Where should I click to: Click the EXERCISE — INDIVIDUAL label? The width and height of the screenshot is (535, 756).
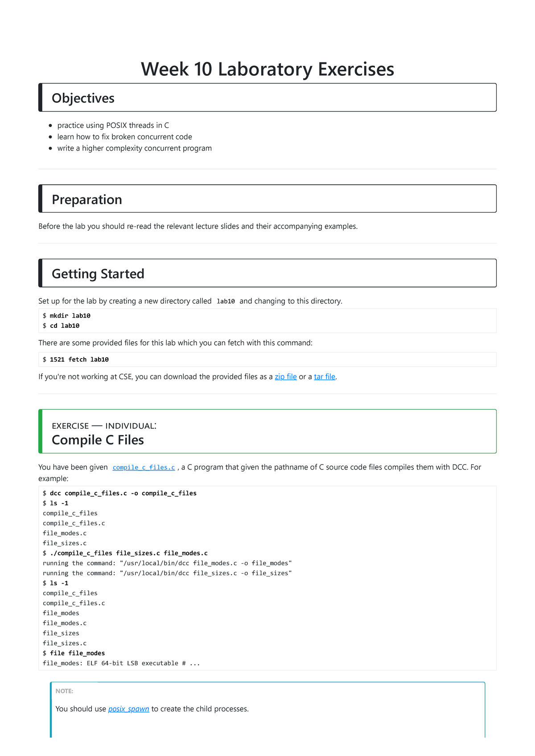click(x=104, y=426)
